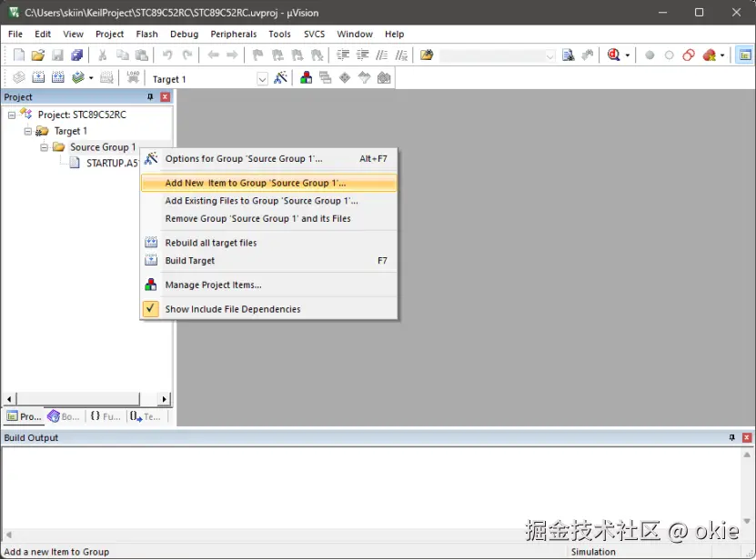Click the Kill All Breakpoints icon
756x560 pixels.
[x=710, y=55]
